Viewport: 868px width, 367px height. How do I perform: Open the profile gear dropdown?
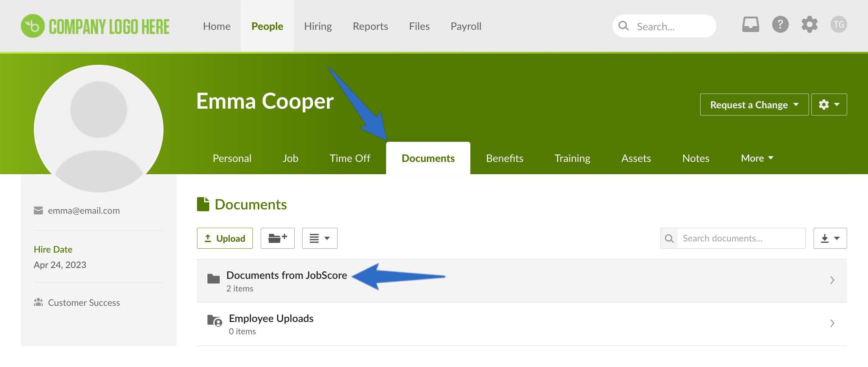pyautogui.click(x=829, y=105)
